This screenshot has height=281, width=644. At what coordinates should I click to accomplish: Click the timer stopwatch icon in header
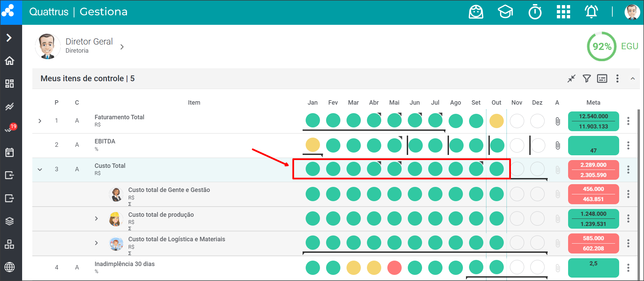point(535,12)
